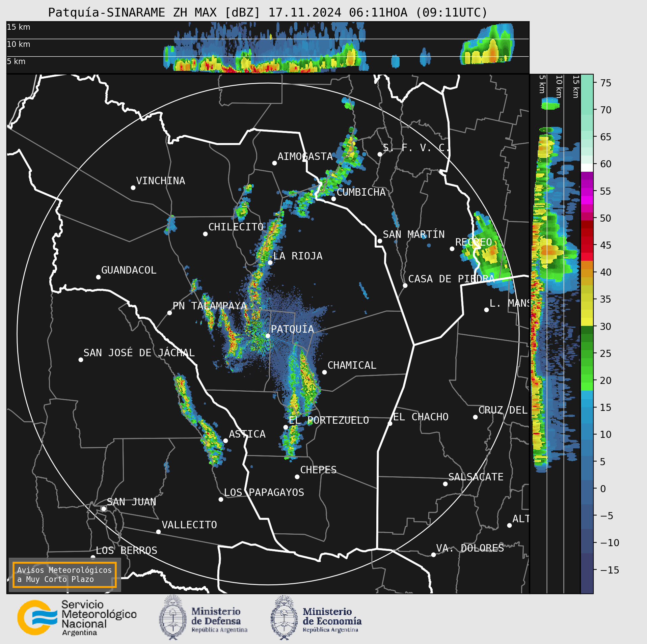647x644 pixels.
Task: Click the CHILECITO city label
Action: (x=236, y=227)
